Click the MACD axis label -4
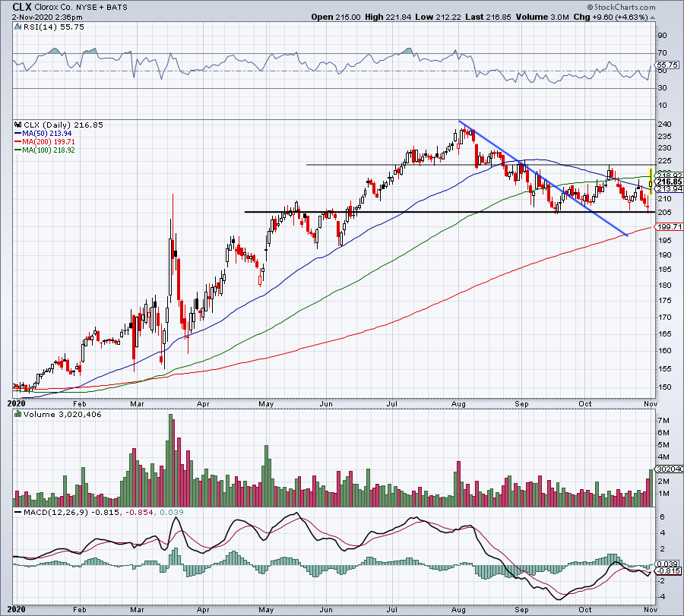Screen dimensions: 684x616 point(661,597)
